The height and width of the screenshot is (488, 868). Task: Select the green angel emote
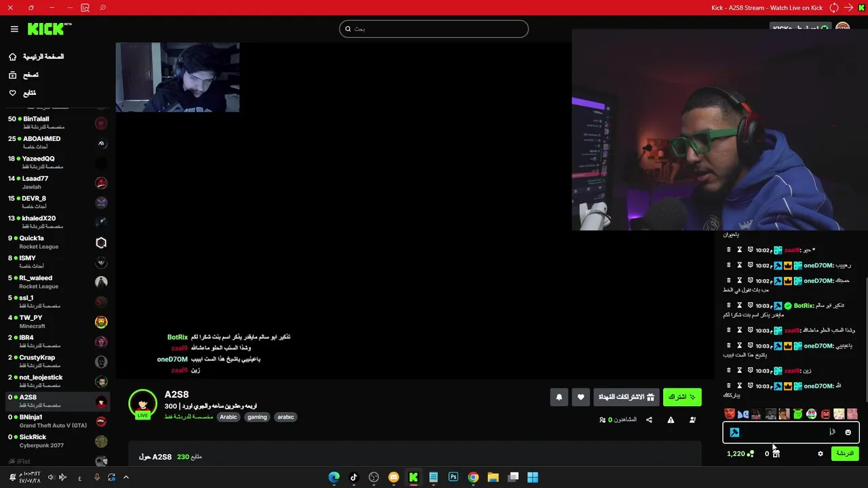pos(797,413)
